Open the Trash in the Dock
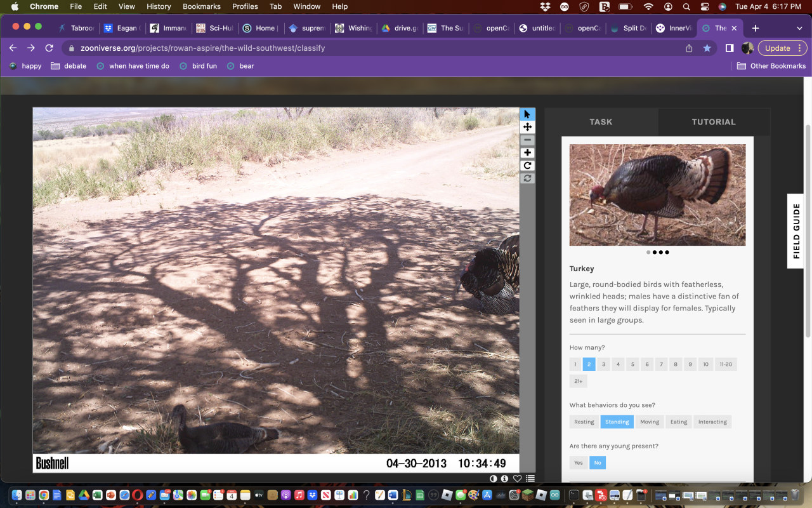Viewport: 812px width, 508px height. (x=795, y=495)
